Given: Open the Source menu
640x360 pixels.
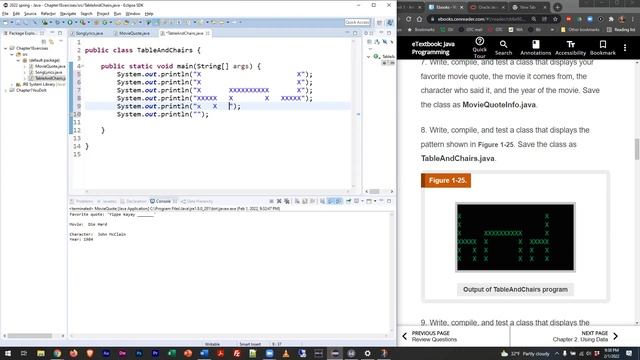Looking at the screenshot, I should pos(30,13).
